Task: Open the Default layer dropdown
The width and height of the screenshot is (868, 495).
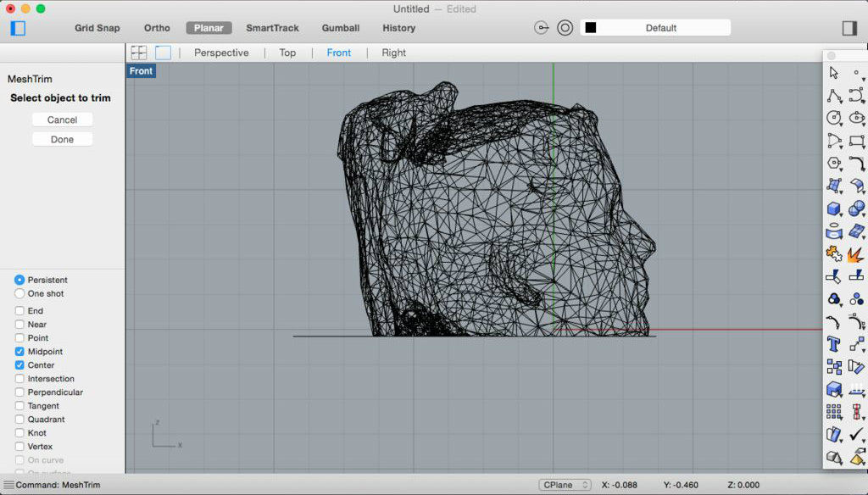Action: (x=661, y=28)
